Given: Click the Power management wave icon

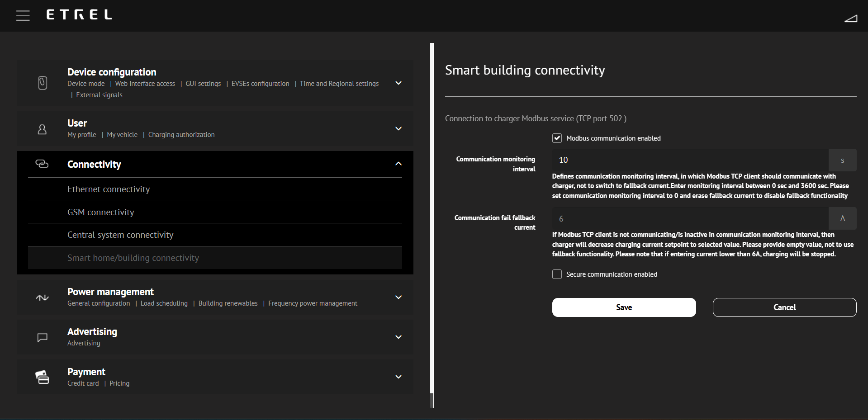Looking at the screenshot, I should tap(42, 297).
